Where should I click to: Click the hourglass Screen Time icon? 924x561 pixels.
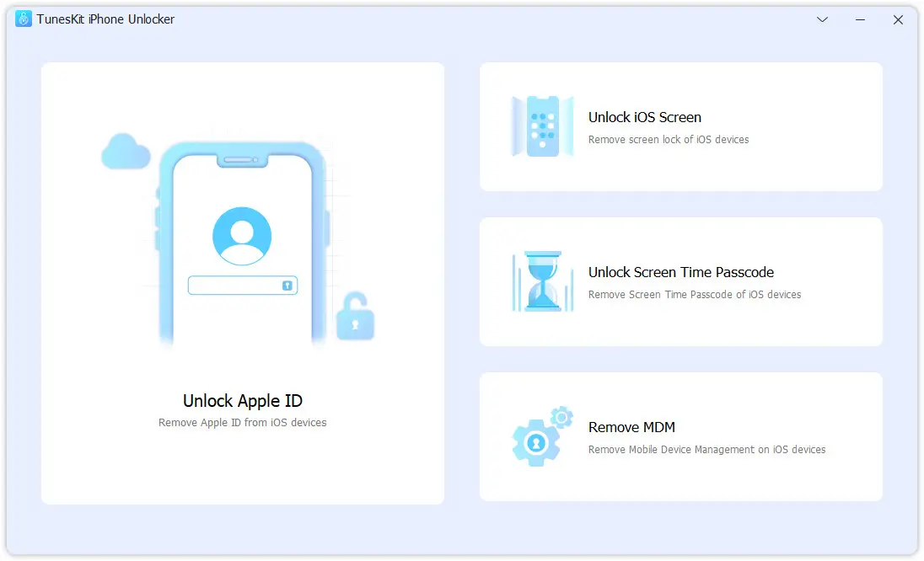(543, 281)
